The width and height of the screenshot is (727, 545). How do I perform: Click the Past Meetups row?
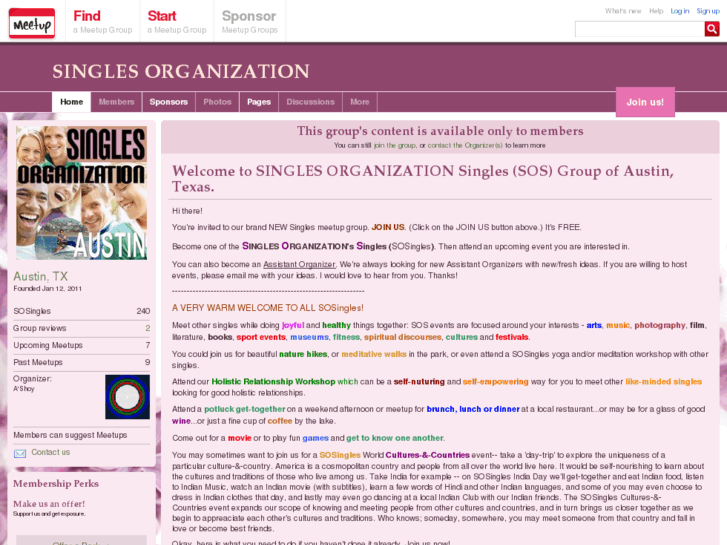[82, 363]
